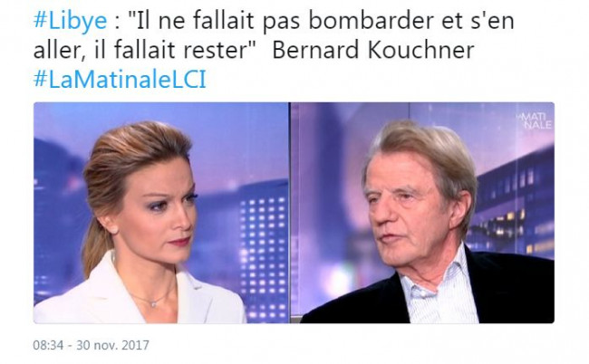This screenshot has width=589, height=364.
Task: Open the #LaMatinaleLCI hashtag link
Action: pyautogui.click(x=120, y=80)
